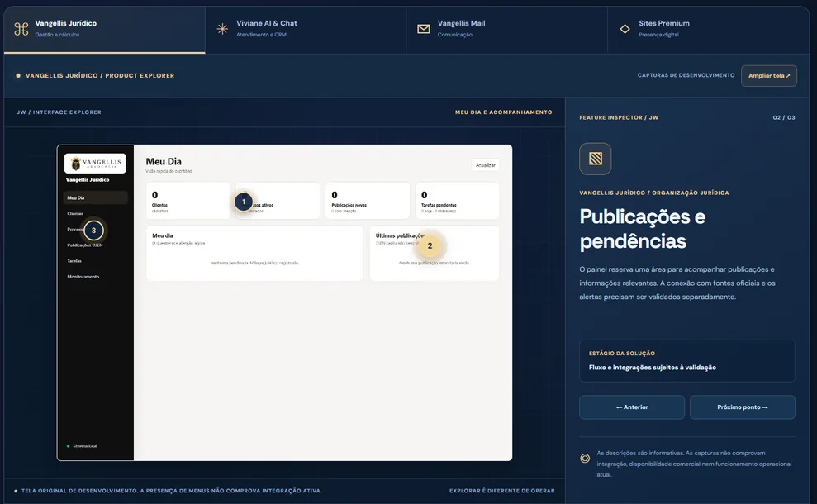Click the circular info icon beside the disclaimer
This screenshot has height=504, width=817.
585,458
